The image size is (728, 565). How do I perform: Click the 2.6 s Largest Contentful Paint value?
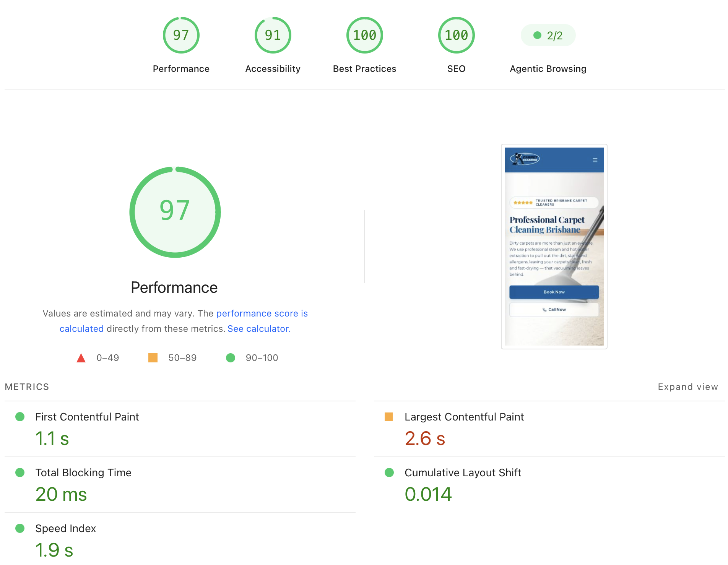coord(425,438)
